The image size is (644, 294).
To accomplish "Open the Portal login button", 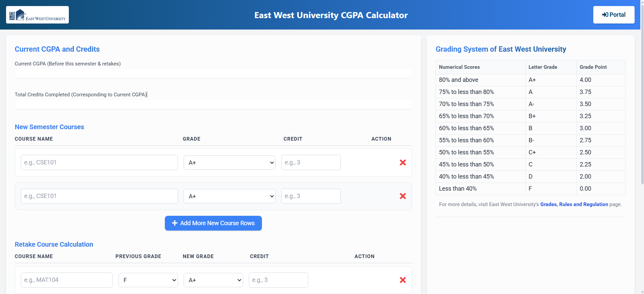I will (613, 15).
